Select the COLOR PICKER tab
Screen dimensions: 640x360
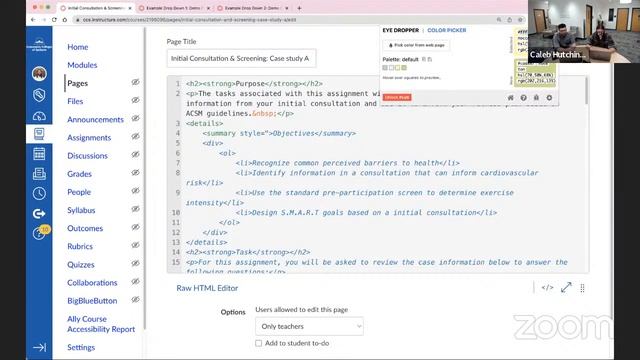447,30
